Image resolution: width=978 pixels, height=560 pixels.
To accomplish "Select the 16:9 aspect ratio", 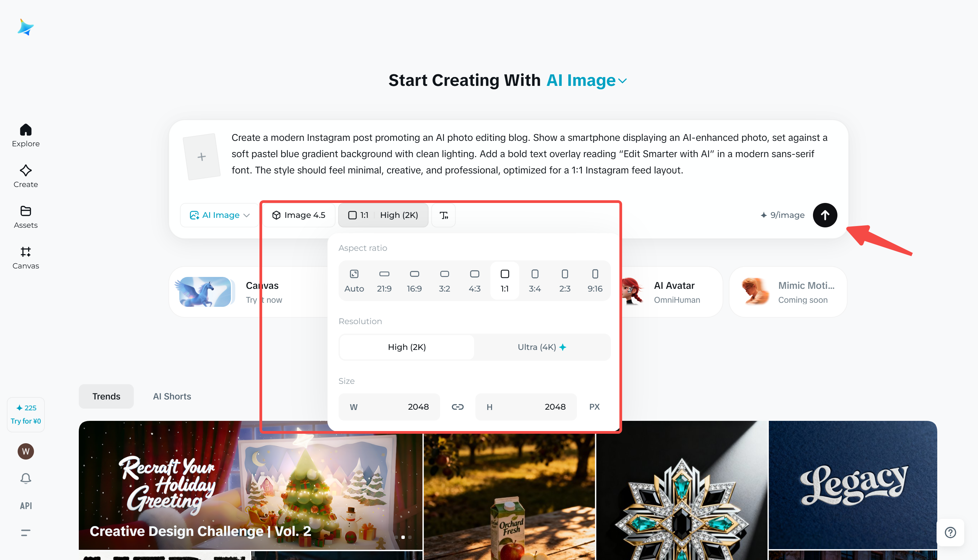I will [414, 281].
